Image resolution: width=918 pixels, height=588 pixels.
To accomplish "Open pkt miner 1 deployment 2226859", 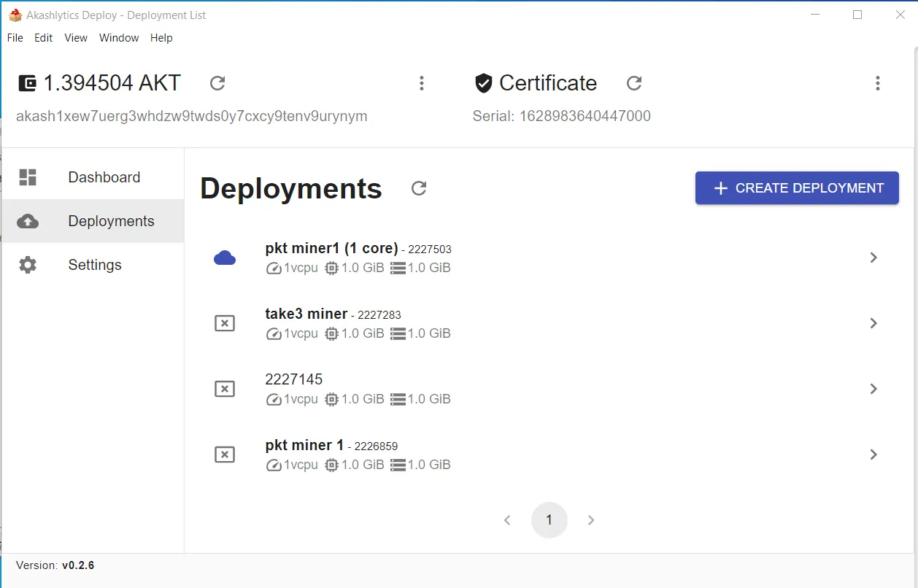I will coord(549,454).
